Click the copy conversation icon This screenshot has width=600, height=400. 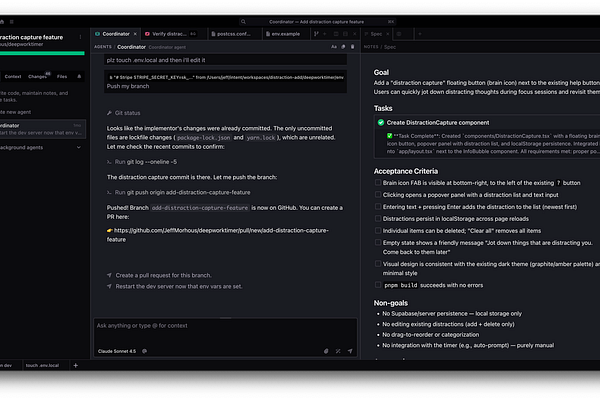click(343, 47)
